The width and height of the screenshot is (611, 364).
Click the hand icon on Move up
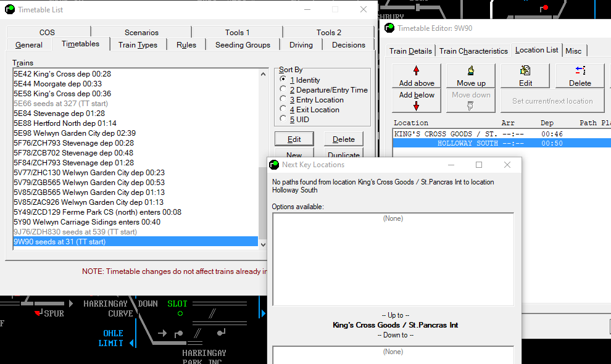471,70
